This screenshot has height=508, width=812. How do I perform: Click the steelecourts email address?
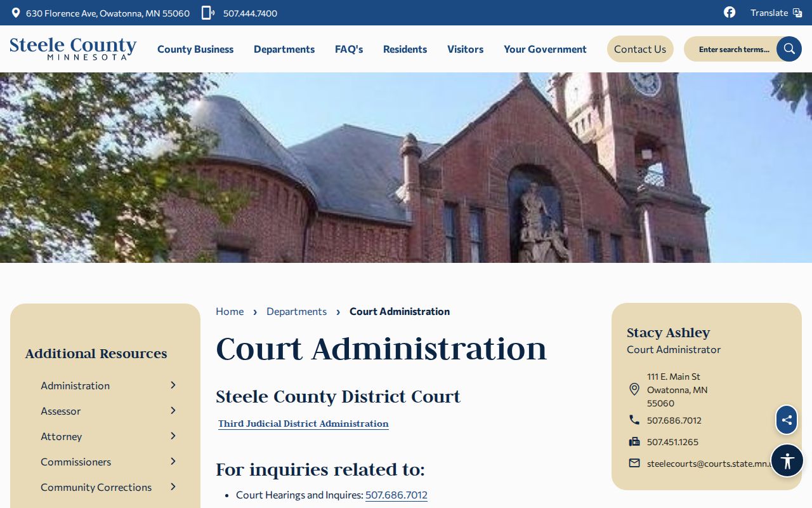coord(709,464)
